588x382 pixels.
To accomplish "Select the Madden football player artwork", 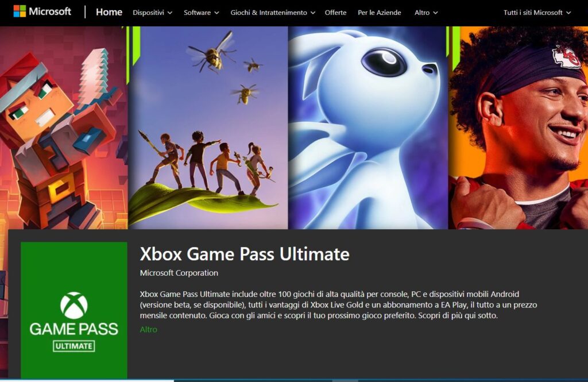I will tap(519, 128).
